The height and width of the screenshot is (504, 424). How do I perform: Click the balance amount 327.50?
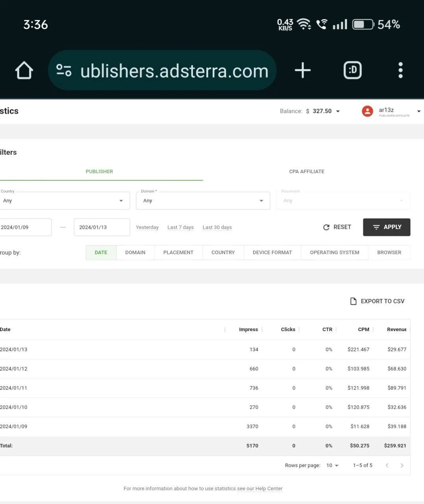(x=322, y=111)
